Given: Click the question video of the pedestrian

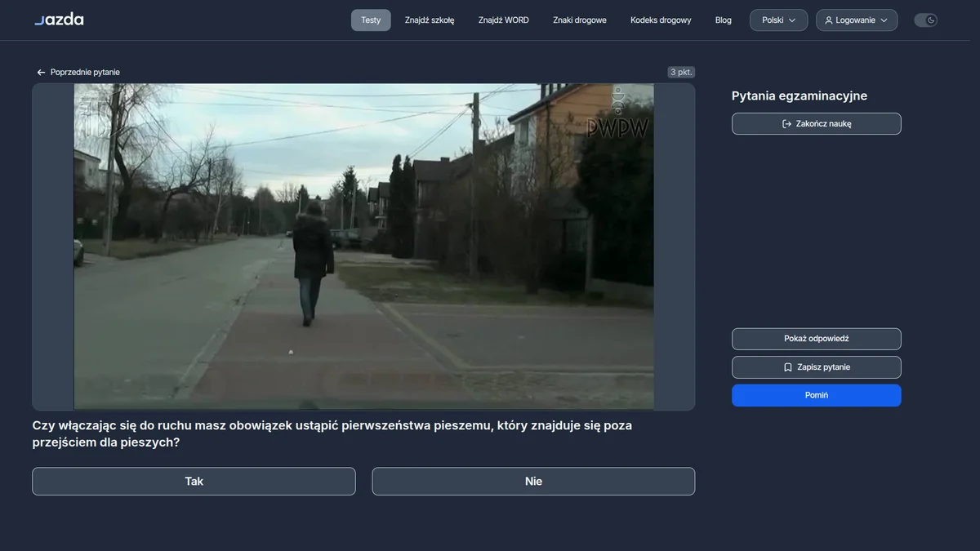Looking at the screenshot, I should (x=363, y=247).
